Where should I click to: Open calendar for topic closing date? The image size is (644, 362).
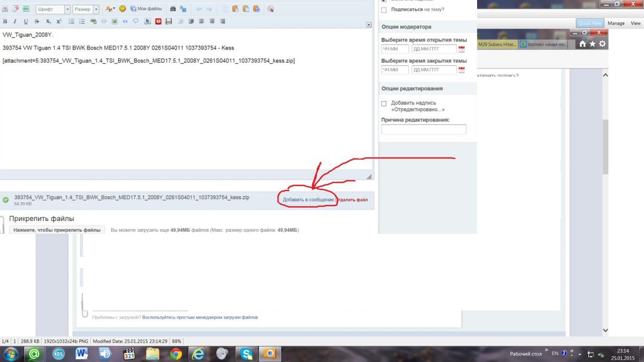pyautogui.click(x=462, y=70)
